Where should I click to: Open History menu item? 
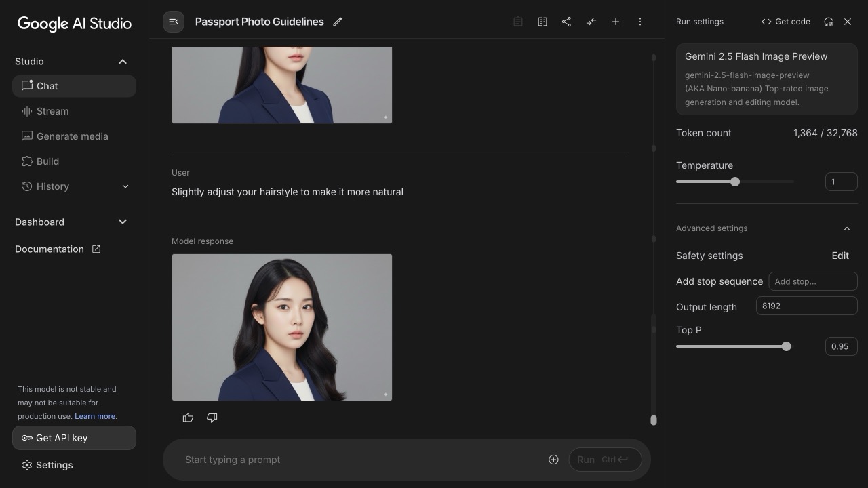[75, 186]
